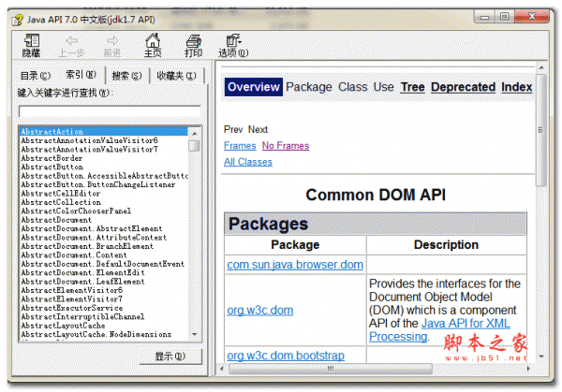Open the Options (选项) toolbar icon
562x392 pixels.
pyautogui.click(x=233, y=46)
